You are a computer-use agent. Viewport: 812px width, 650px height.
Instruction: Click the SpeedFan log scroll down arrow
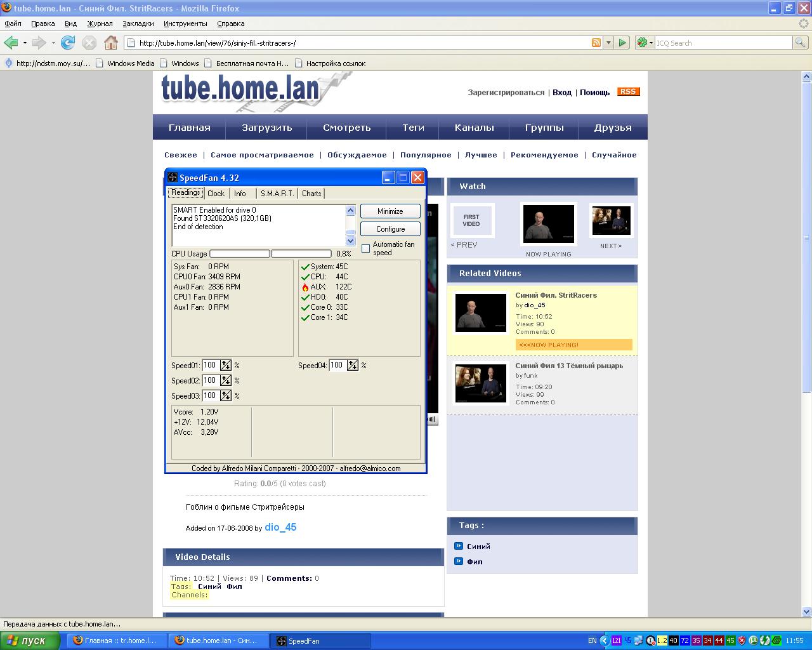pyautogui.click(x=351, y=241)
